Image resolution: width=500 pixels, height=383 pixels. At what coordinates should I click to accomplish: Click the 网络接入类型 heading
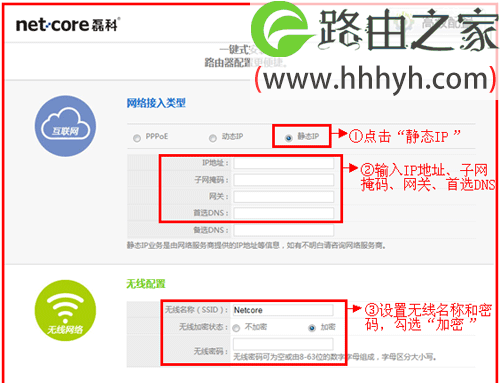[156, 103]
